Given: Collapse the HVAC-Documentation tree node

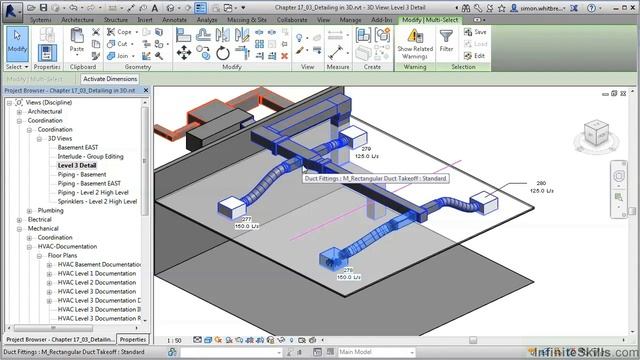Looking at the screenshot, I should [x=29, y=247].
